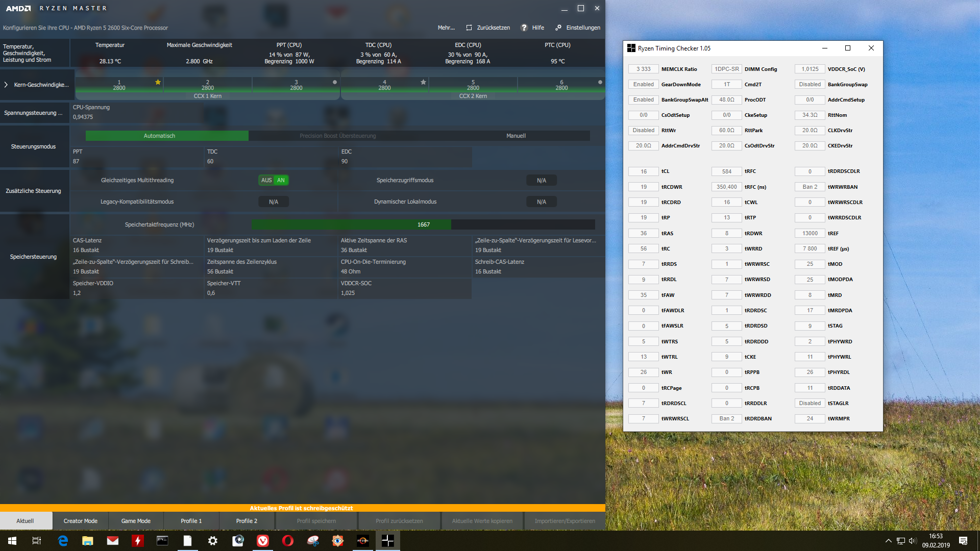
Task: Click the Speichertaktfrequenz 1667 slider bar
Action: [x=423, y=224]
